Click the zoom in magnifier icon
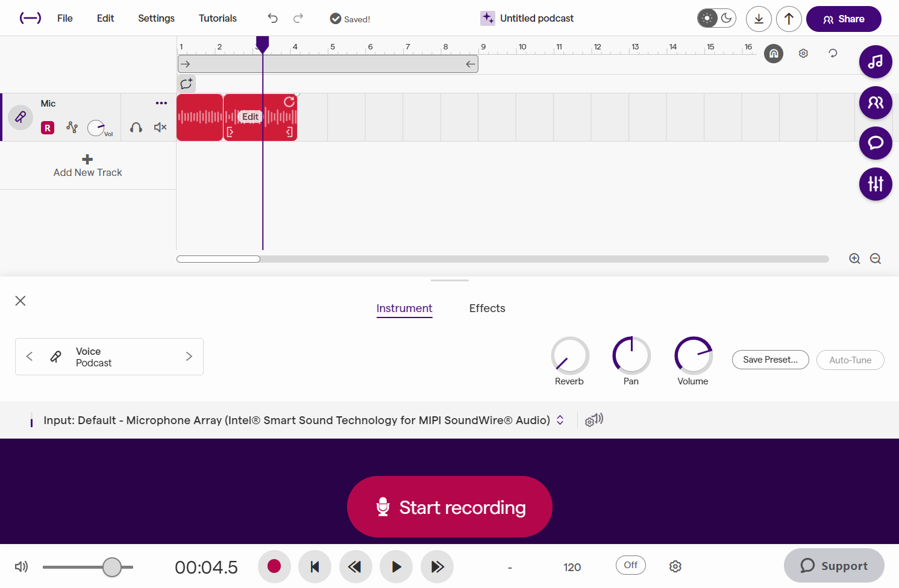899x588 pixels. click(x=854, y=258)
